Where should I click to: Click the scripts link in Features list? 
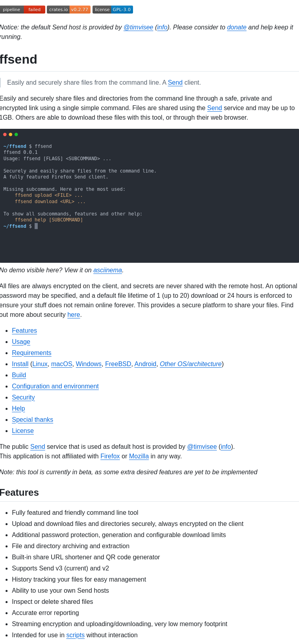coord(75,635)
